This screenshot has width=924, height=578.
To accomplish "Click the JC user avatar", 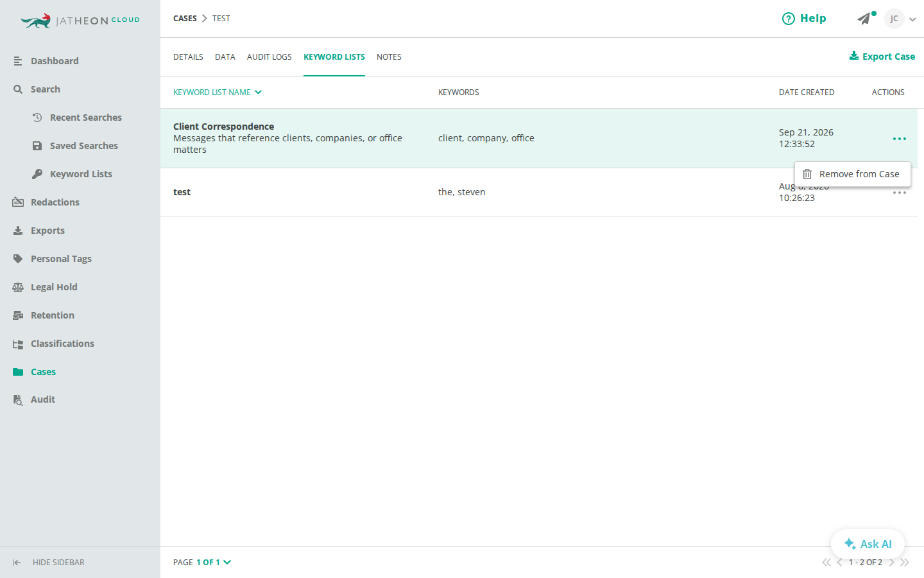I will pyautogui.click(x=894, y=19).
